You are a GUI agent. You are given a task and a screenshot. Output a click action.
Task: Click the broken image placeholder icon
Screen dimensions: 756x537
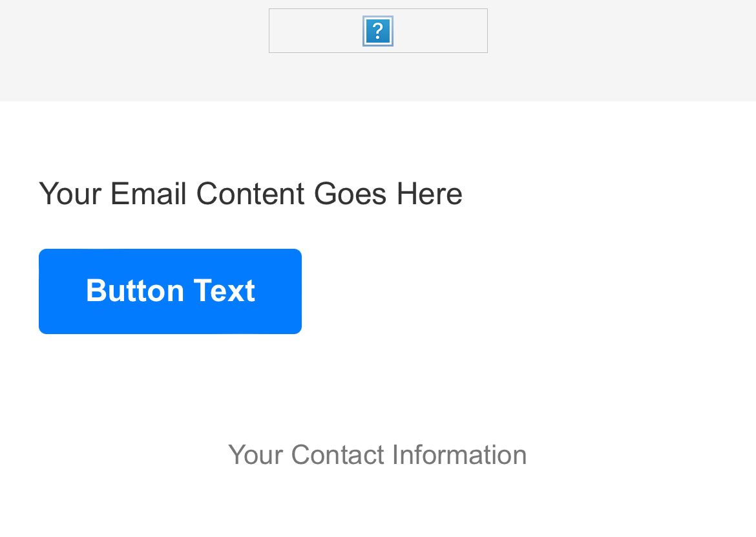[378, 30]
